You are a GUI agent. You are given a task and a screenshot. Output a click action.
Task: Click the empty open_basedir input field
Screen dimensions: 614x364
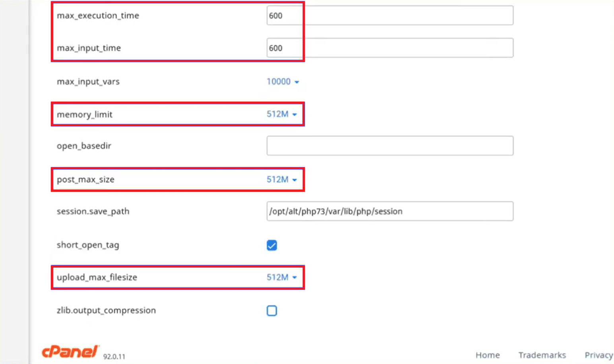(389, 146)
